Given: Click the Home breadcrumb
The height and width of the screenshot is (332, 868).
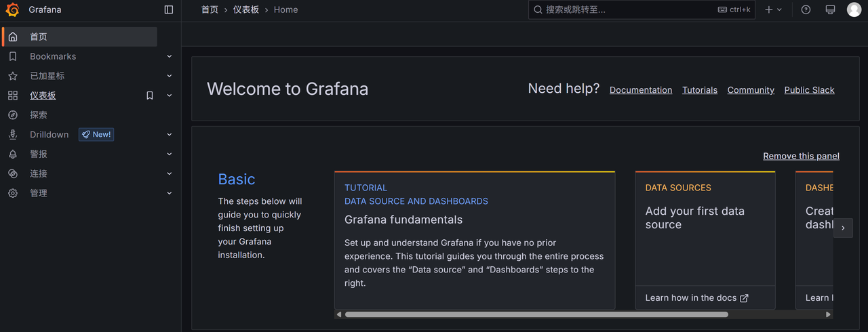Looking at the screenshot, I should coord(285,9).
